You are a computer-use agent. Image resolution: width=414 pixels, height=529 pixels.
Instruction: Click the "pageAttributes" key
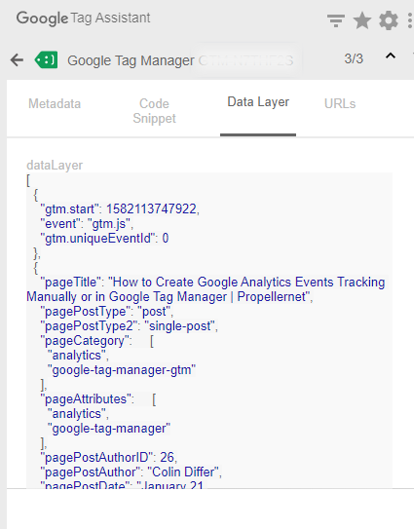coord(87,399)
